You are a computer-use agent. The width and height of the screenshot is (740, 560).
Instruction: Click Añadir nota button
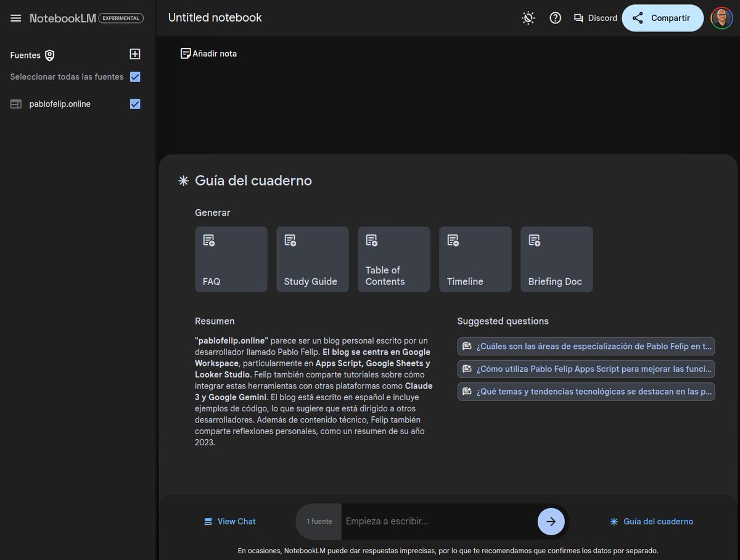tap(208, 54)
